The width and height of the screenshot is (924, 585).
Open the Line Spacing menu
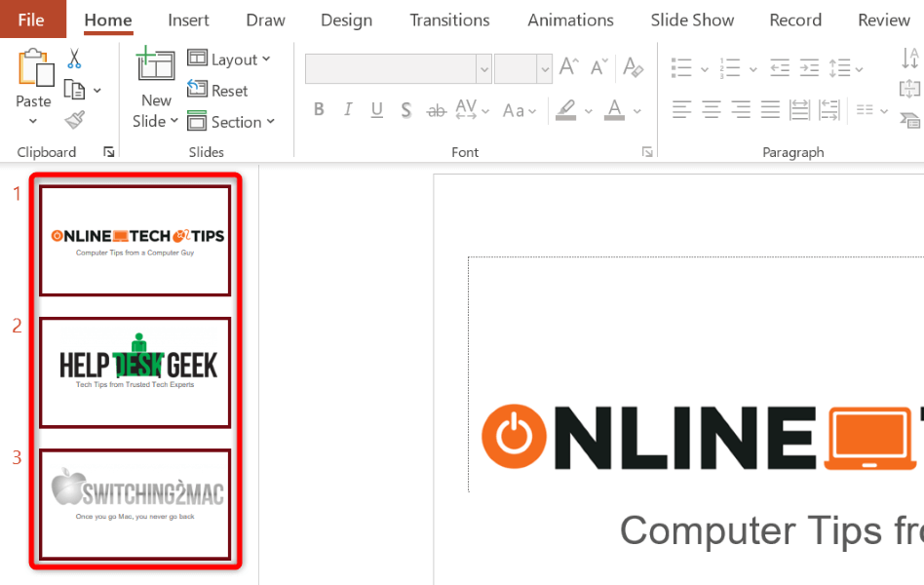[845, 68]
